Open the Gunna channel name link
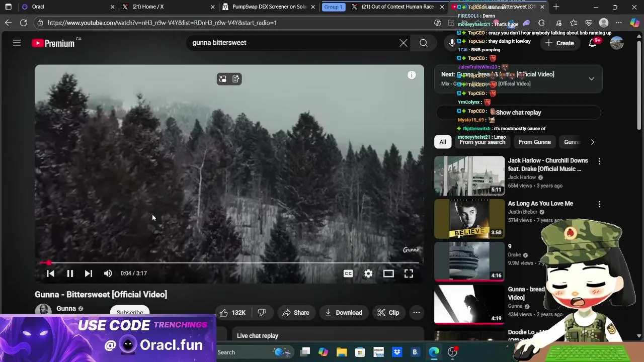644x362 pixels. point(66,309)
